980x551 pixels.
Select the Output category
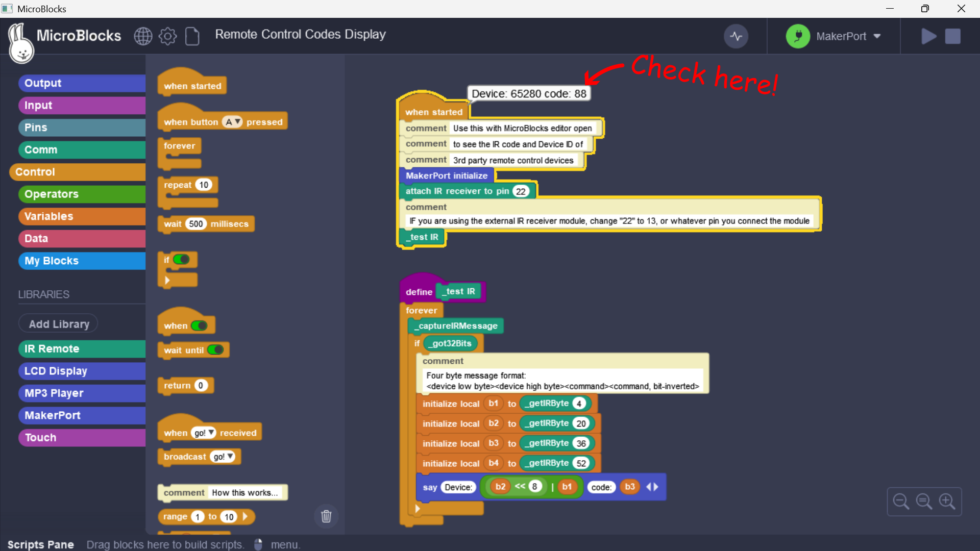(82, 83)
